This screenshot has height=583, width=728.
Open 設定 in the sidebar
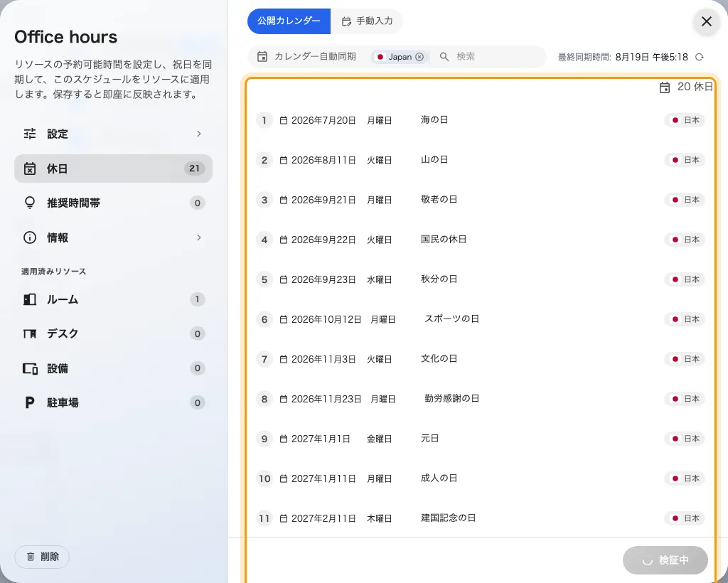[113, 134]
